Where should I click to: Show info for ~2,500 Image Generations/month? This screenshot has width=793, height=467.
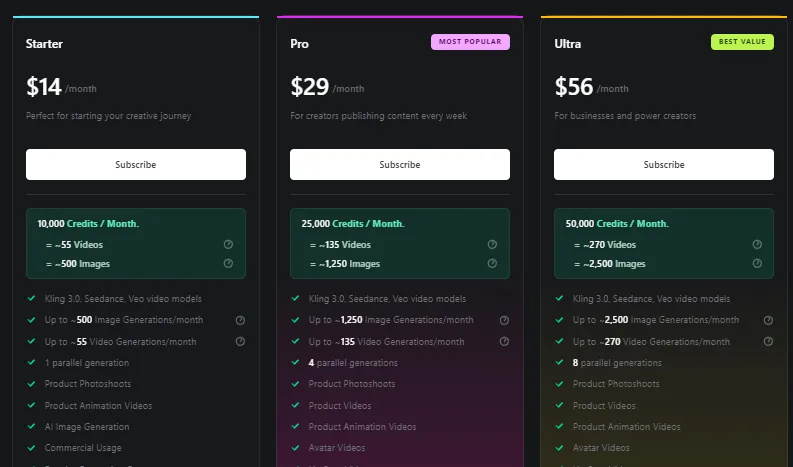point(768,320)
